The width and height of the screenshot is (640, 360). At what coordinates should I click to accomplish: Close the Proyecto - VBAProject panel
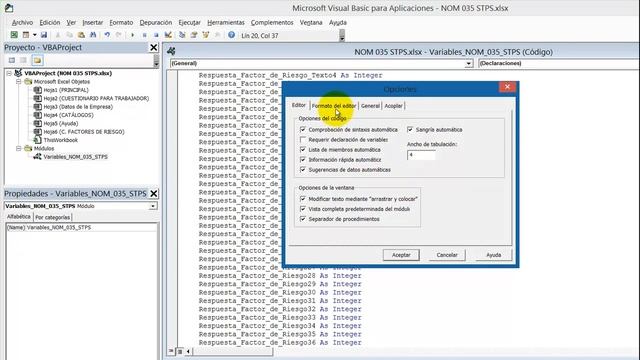click(153, 48)
